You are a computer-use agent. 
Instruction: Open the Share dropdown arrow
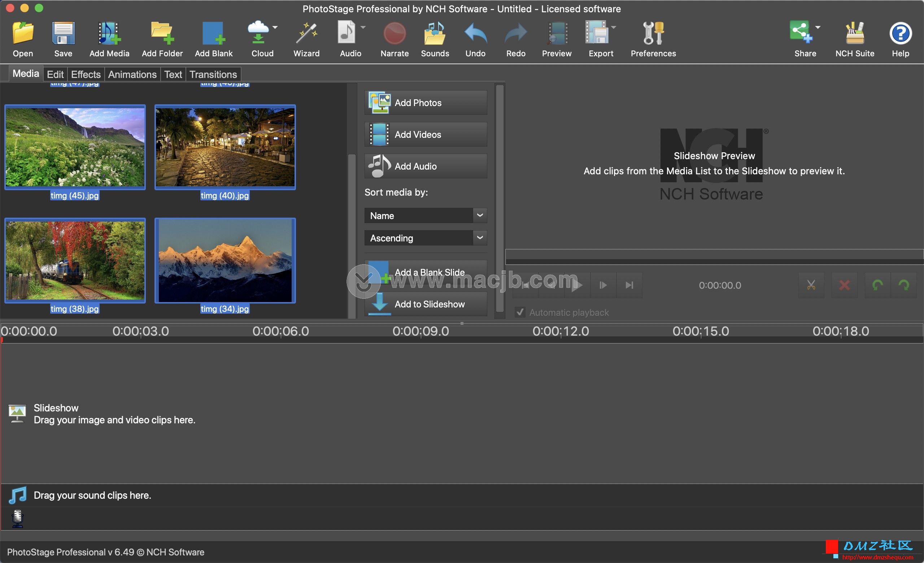click(818, 27)
